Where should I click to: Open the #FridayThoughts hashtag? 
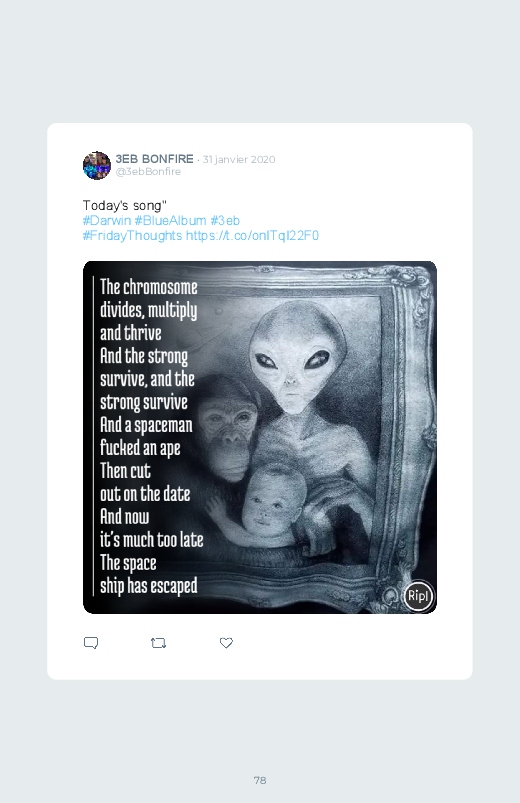pyautogui.click(x=132, y=236)
